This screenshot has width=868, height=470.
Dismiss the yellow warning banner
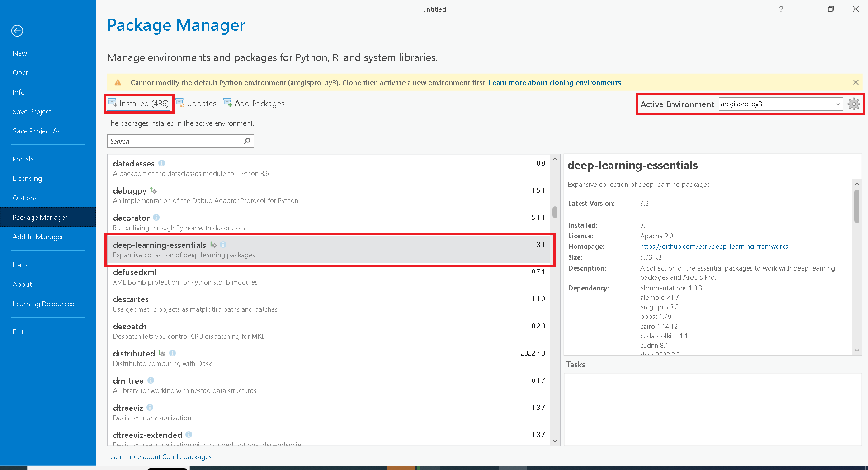pos(855,82)
